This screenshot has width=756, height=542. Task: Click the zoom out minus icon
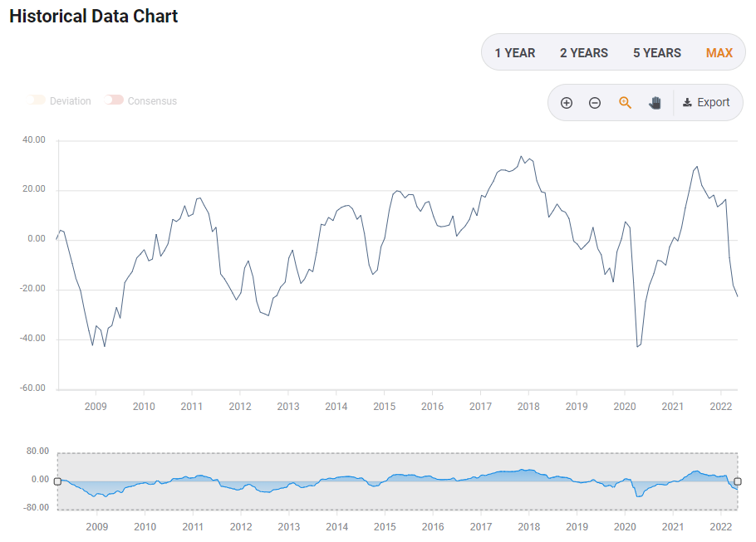pos(595,103)
